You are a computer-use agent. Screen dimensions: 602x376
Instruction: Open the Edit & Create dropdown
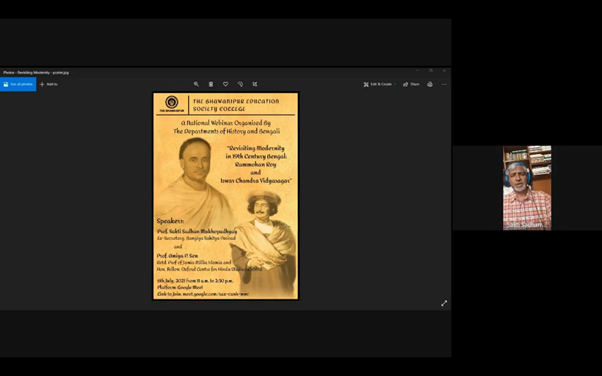[380, 84]
